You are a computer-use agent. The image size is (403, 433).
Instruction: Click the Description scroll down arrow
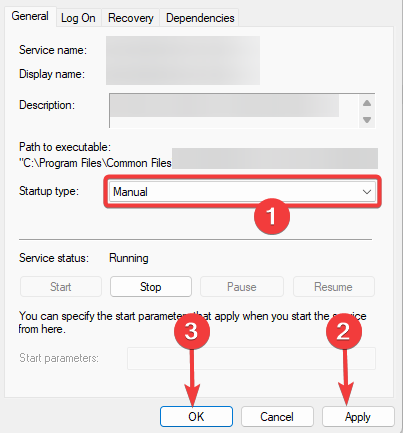[x=367, y=120]
